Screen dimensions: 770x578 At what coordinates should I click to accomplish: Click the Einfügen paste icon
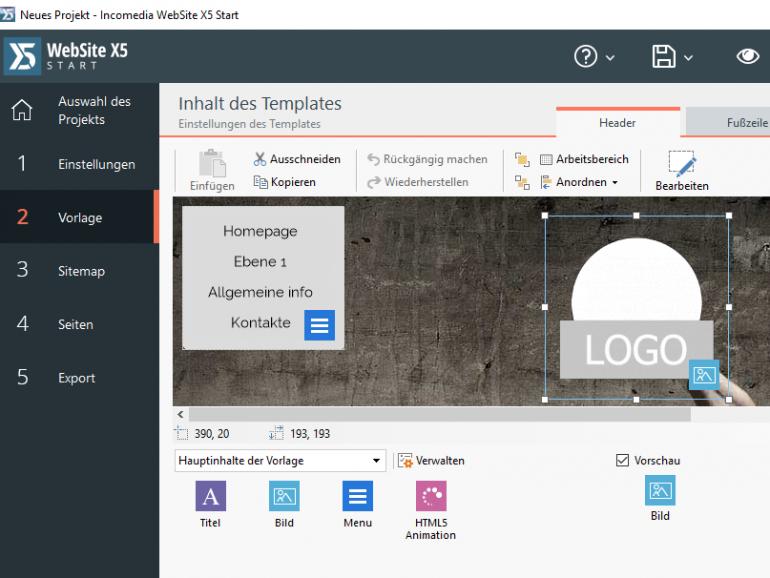(212, 170)
